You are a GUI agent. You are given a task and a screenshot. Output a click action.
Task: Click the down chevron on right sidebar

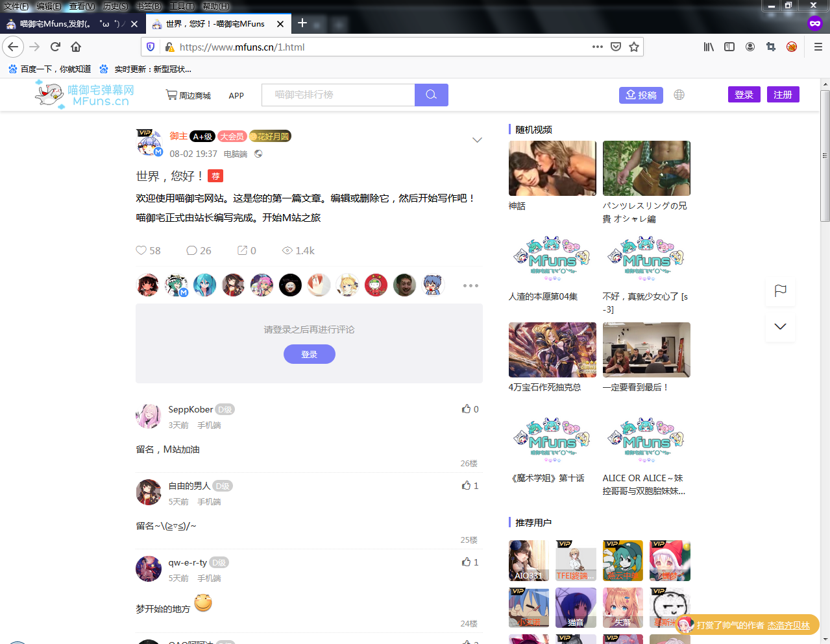point(780,326)
